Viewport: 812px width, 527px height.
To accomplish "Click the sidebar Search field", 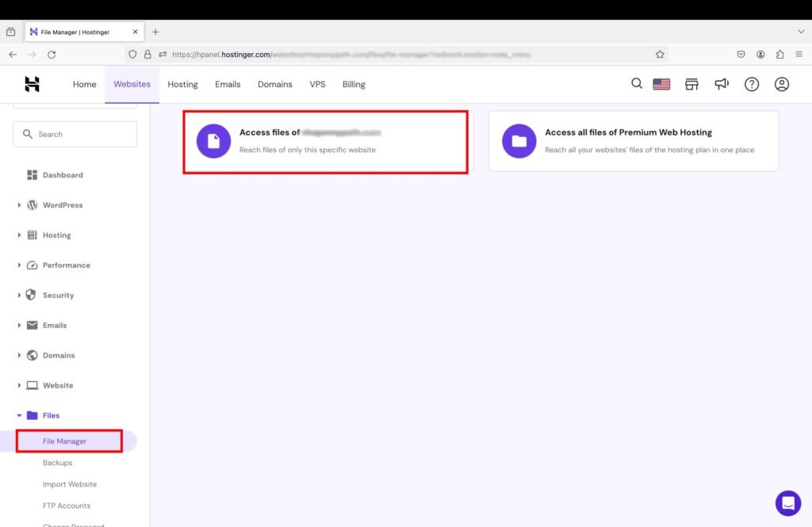I will point(75,134).
